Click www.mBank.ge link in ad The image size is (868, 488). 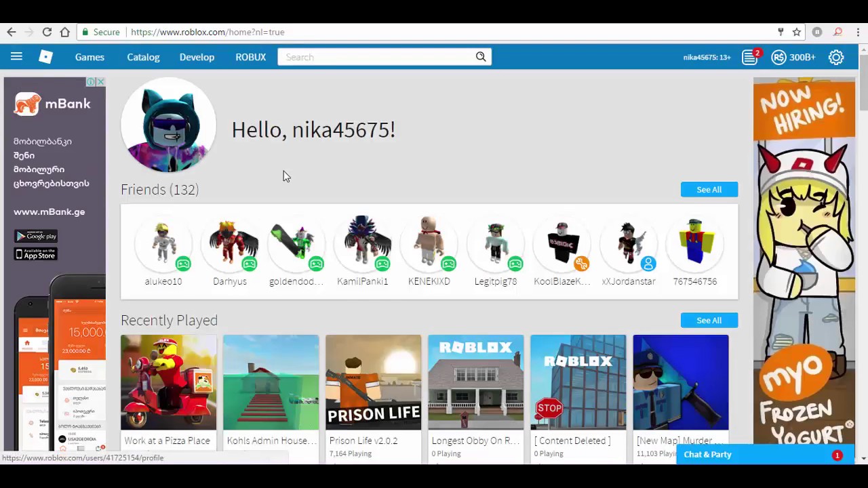coord(50,211)
